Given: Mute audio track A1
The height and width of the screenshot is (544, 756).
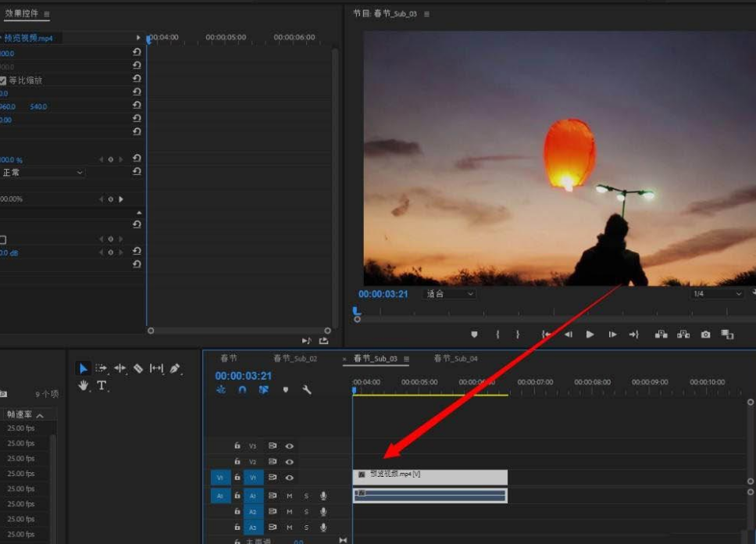Looking at the screenshot, I should [290, 496].
